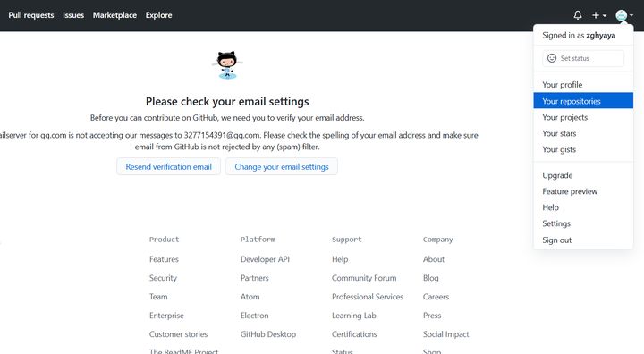Open the Security footer link
Image resolution: width=644 pixels, height=354 pixels.
[163, 278]
